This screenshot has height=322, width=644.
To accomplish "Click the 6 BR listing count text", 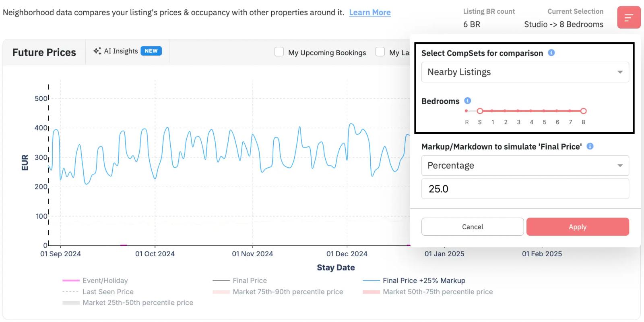I will click(472, 24).
